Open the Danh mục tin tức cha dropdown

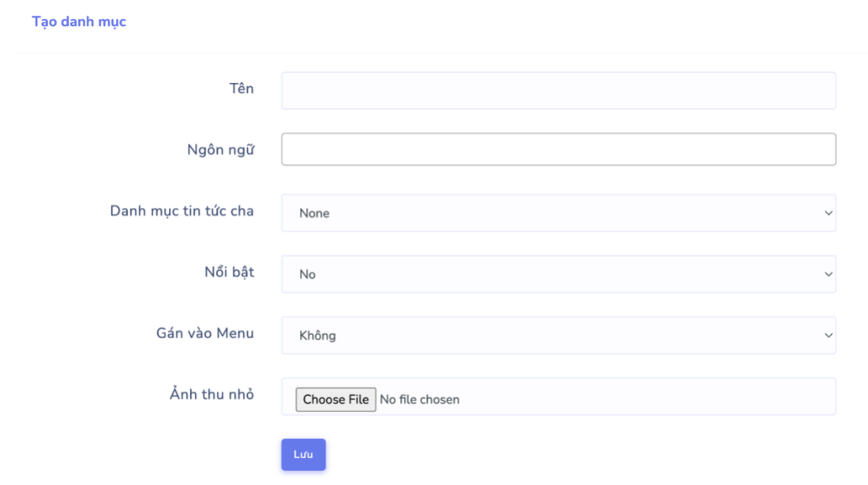pyautogui.click(x=558, y=213)
